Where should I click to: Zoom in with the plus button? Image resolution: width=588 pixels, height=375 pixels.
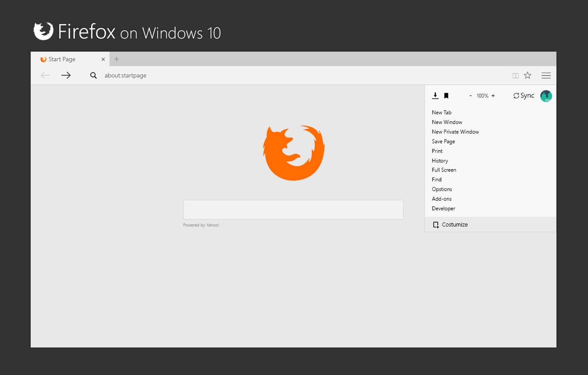tap(493, 96)
